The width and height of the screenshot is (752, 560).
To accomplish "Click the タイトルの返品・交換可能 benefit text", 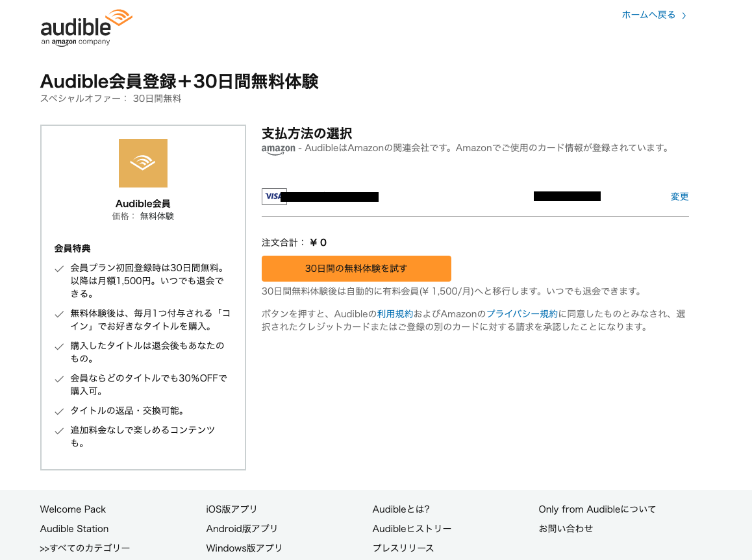I will pos(127,411).
